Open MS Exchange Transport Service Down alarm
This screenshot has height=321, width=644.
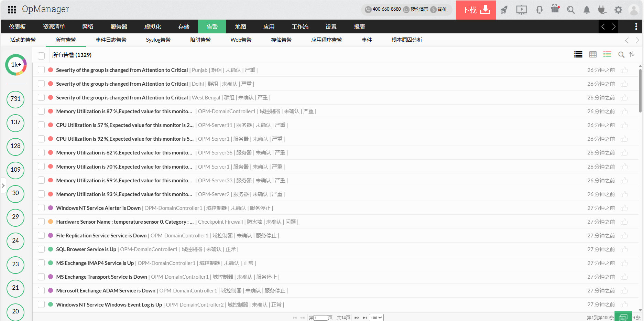101,277
